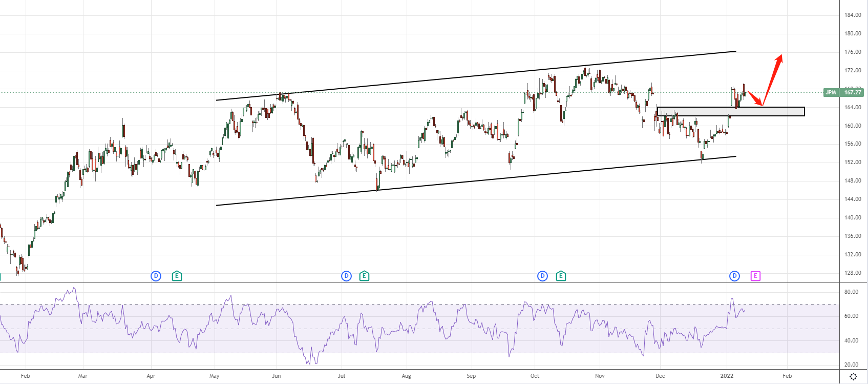Image resolution: width=868 pixels, height=384 pixels.
Task: Open the earnings marker near July
Action: tap(364, 276)
